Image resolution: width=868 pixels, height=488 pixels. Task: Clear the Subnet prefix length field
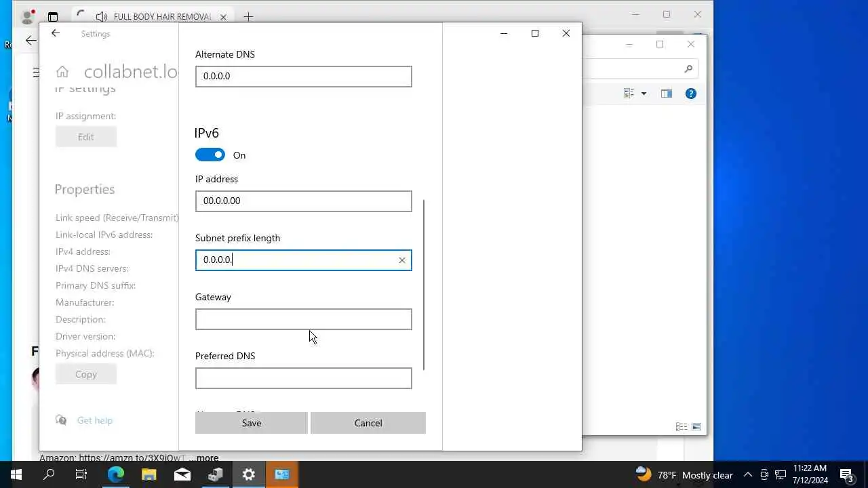tap(402, 260)
